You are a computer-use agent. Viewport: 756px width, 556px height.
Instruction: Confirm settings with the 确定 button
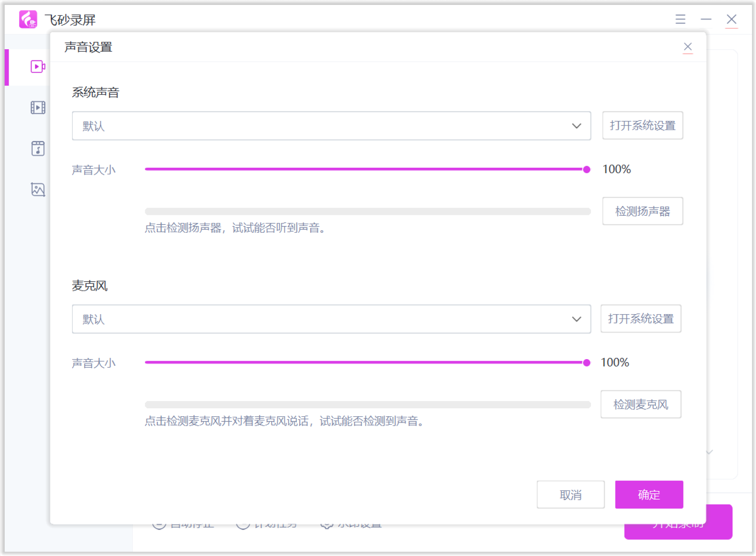point(649,495)
